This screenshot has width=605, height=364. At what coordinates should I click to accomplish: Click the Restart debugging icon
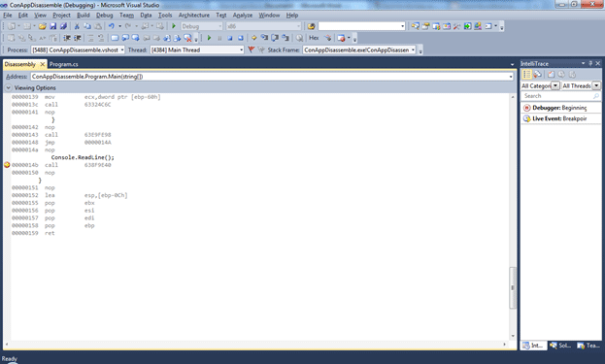pos(241,38)
